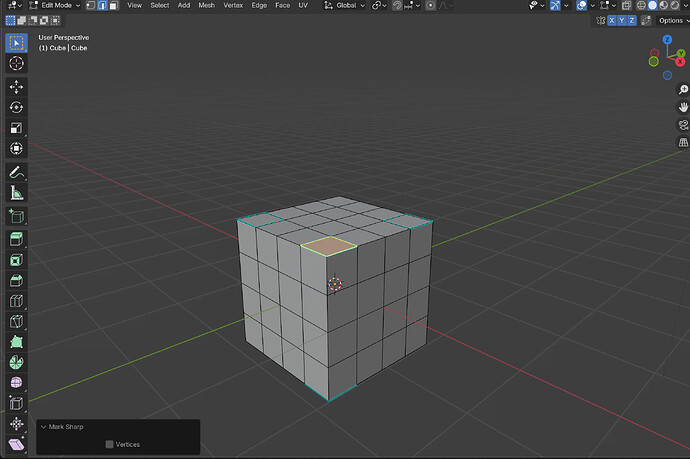Open the Vertex menu
690x459 pixels.
pyautogui.click(x=233, y=5)
